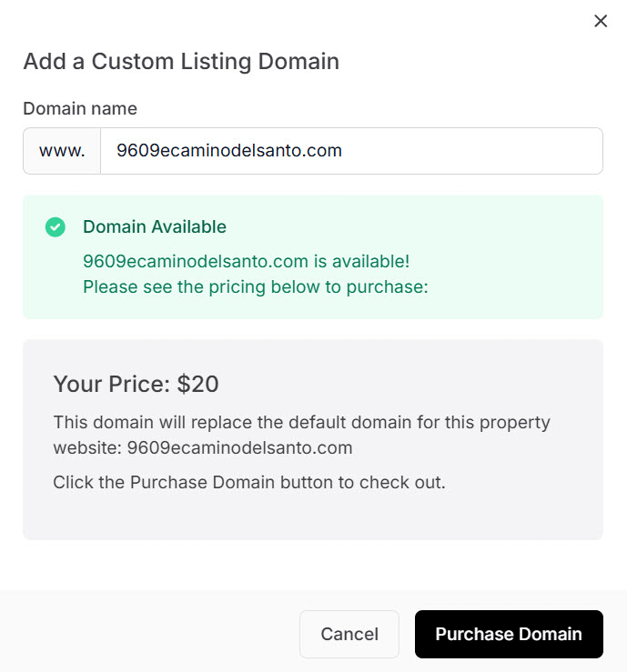This screenshot has width=627, height=672.
Task: Click the Domain name field label
Action: point(80,108)
